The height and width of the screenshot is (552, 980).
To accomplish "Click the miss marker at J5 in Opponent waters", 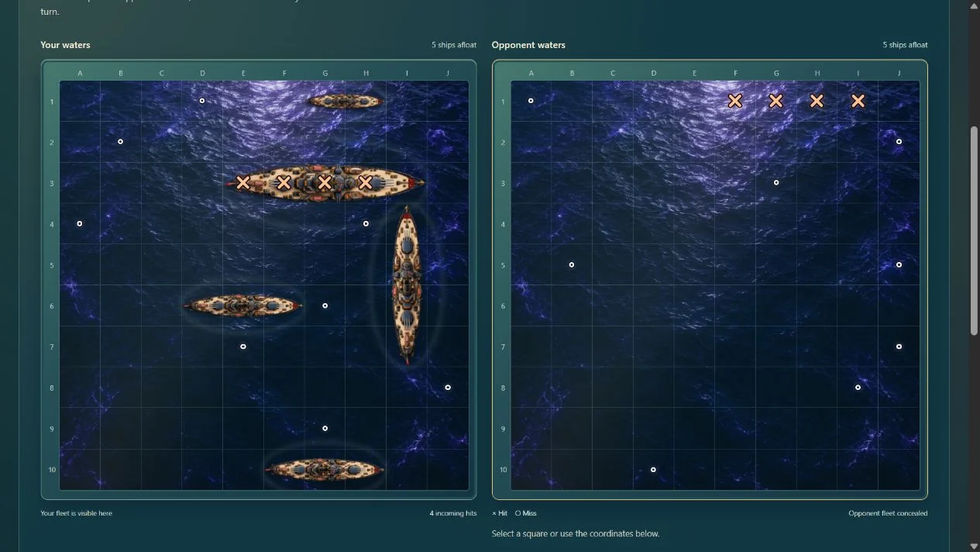I will (899, 265).
